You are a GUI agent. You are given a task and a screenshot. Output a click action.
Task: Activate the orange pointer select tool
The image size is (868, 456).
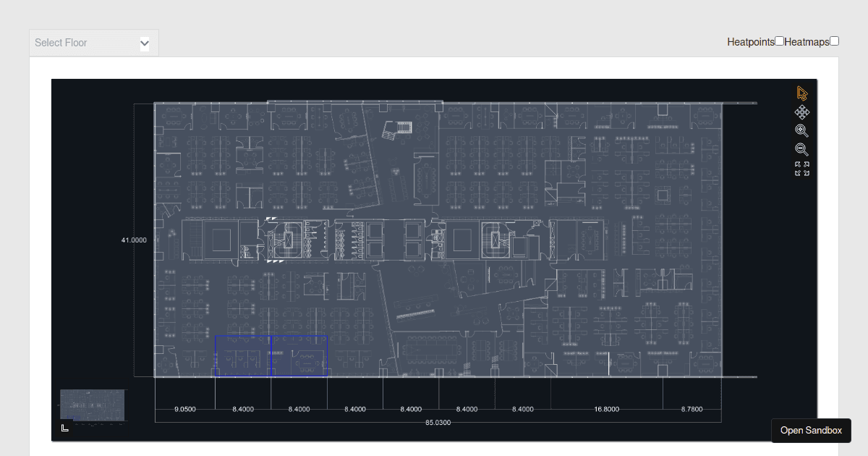(x=801, y=93)
